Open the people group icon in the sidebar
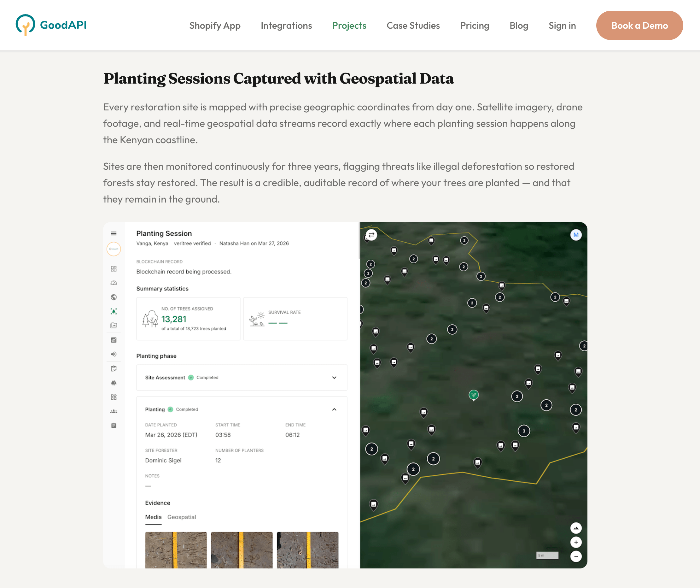The width and height of the screenshot is (700, 588). [114, 411]
